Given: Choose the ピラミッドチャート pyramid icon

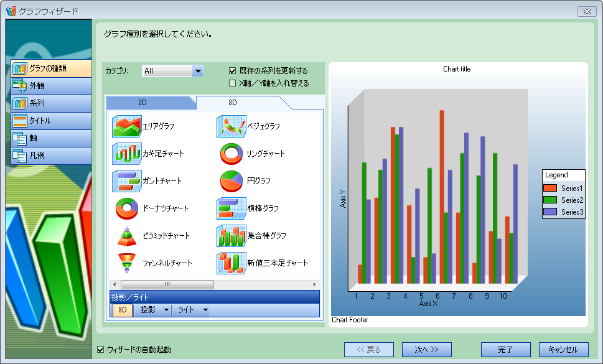Looking at the screenshot, I should pos(127,236).
